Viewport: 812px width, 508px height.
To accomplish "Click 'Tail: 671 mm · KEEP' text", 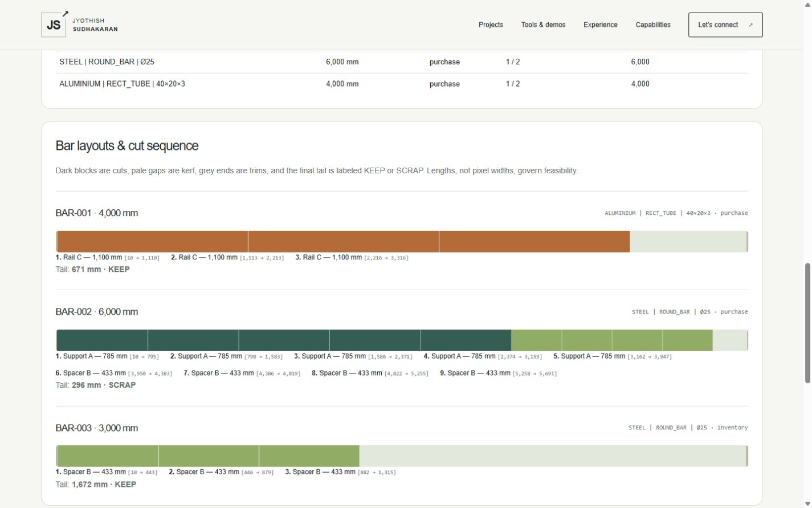I will [92, 269].
